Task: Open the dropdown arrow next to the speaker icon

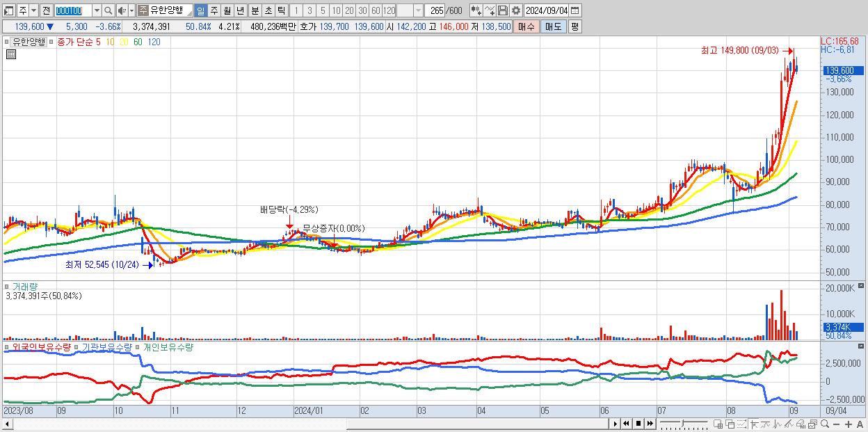Action: tap(131, 10)
